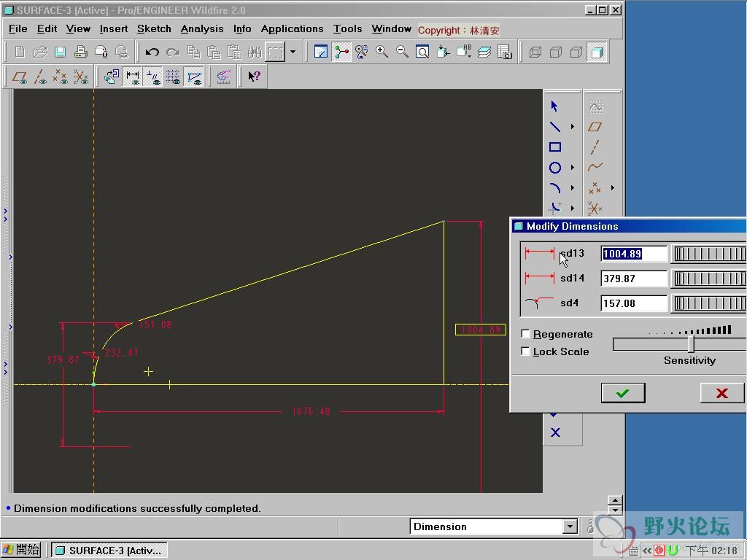Open the File menu
Screen dimensions: 747x560
pyautogui.click(x=18, y=28)
